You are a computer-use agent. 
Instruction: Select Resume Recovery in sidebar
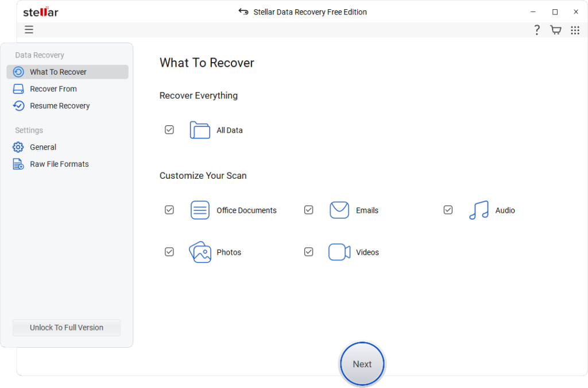(60, 106)
